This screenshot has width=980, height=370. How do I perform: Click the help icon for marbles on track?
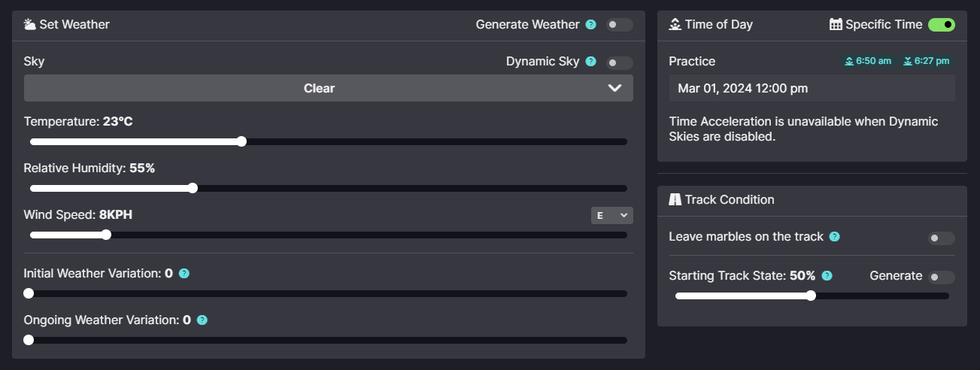(x=834, y=237)
